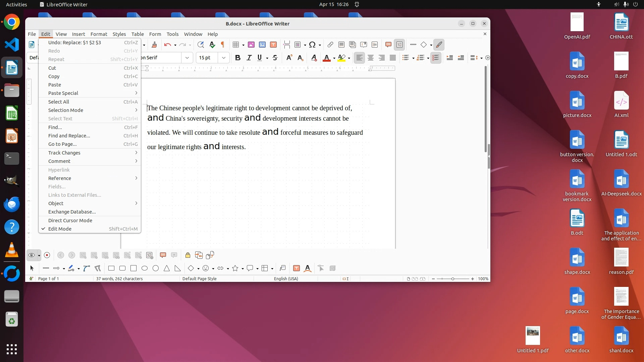This screenshot has height=362, width=644.
Task: Click the Bold formatting icon
Action: [x=238, y=58]
